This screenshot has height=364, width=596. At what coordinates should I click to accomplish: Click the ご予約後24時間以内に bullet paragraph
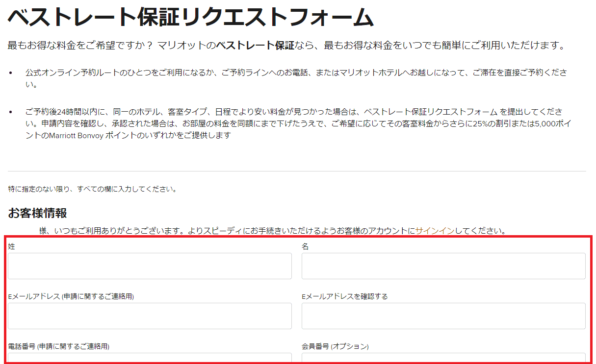click(294, 123)
